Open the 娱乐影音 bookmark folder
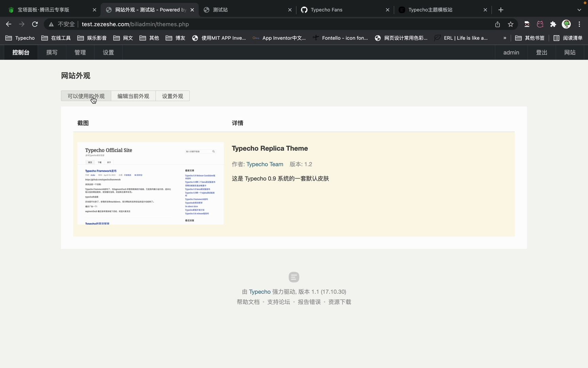 (x=92, y=38)
